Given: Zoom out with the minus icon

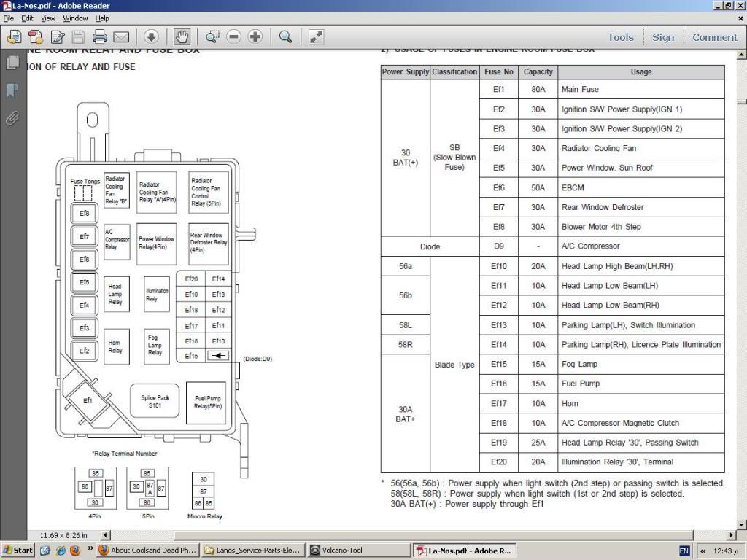Looking at the screenshot, I should [233, 36].
